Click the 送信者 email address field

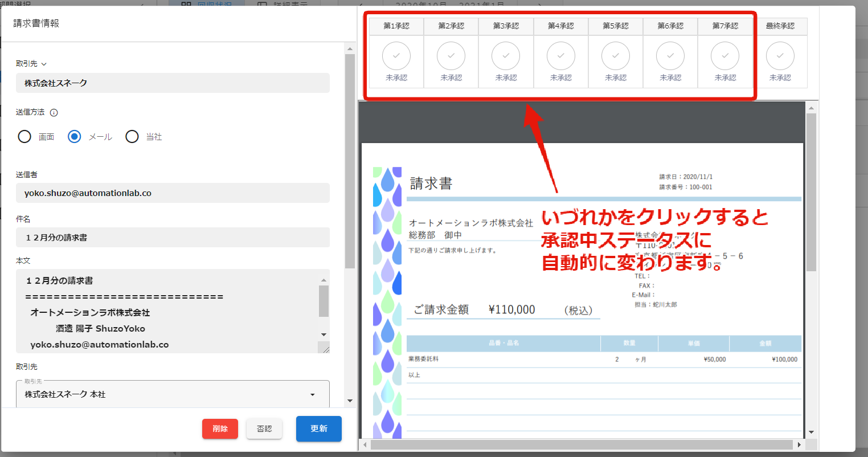pos(173,193)
